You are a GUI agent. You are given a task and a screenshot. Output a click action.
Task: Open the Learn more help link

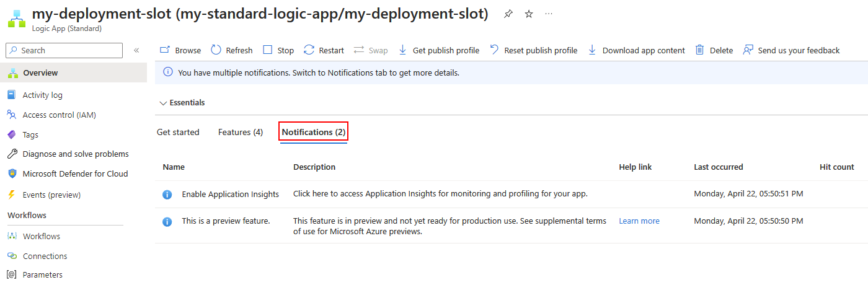(x=639, y=221)
